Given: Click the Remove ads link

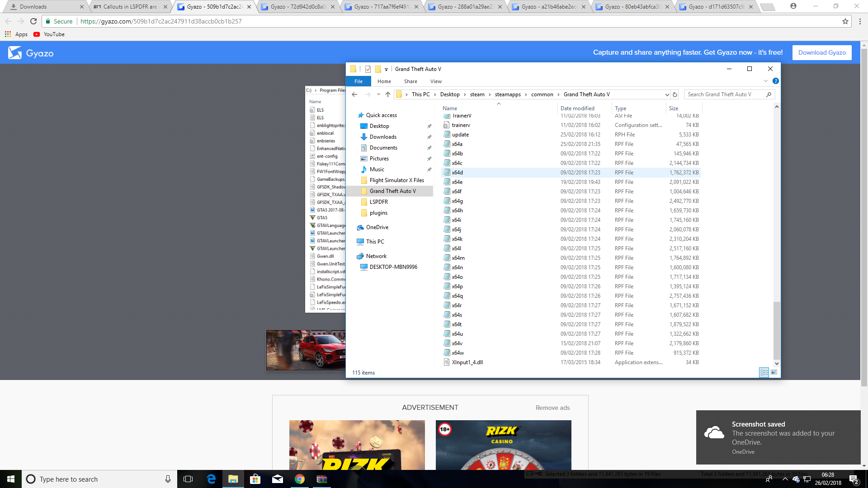Looking at the screenshot, I should pyautogui.click(x=552, y=408).
